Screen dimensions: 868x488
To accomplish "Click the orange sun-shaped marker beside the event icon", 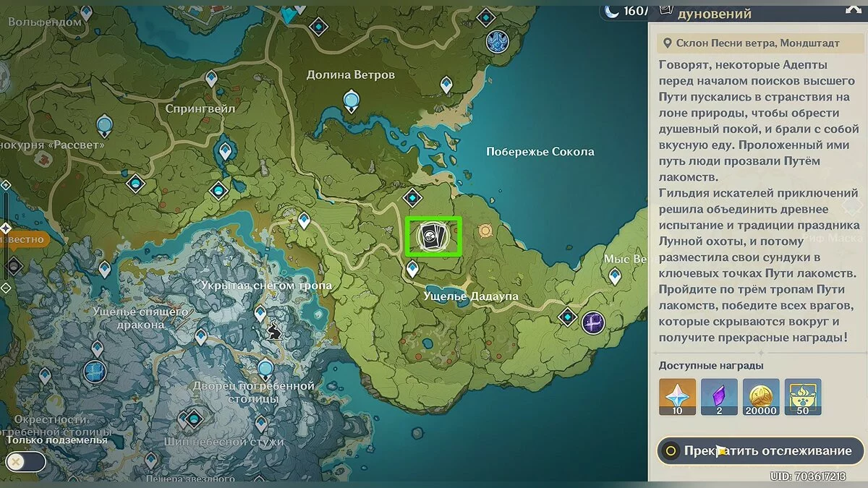I will coord(485,231).
